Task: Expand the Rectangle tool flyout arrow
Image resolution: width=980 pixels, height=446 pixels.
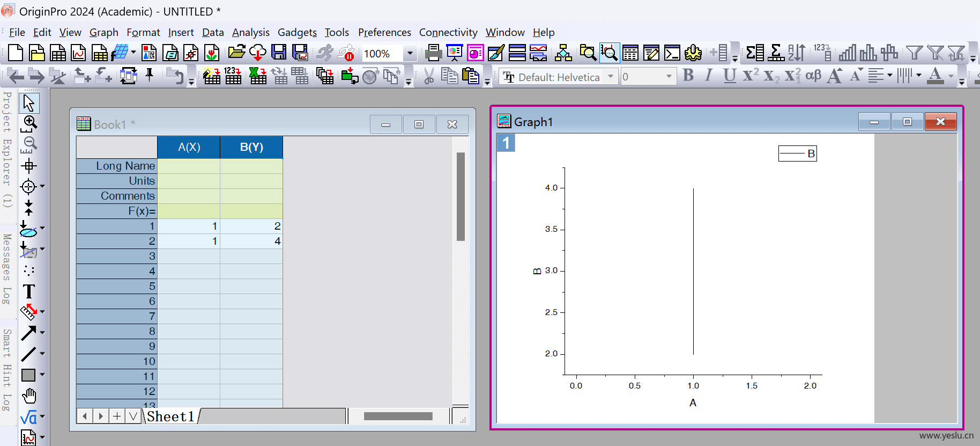Action: tap(42, 375)
